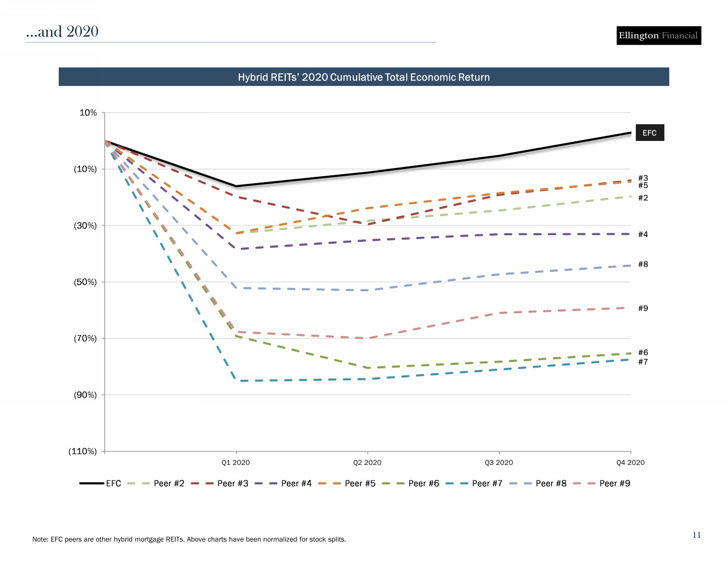The image size is (728, 563).
Task: Click Peer #4 legend label
Action: (x=296, y=483)
